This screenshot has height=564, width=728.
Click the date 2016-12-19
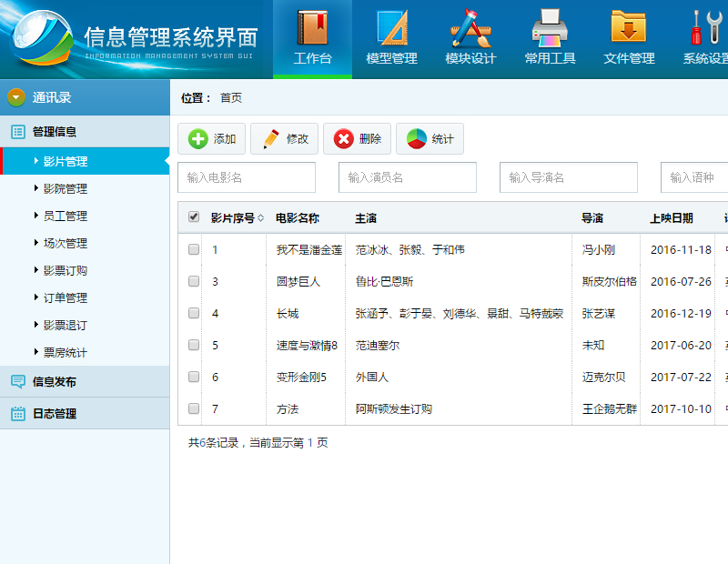681,313
